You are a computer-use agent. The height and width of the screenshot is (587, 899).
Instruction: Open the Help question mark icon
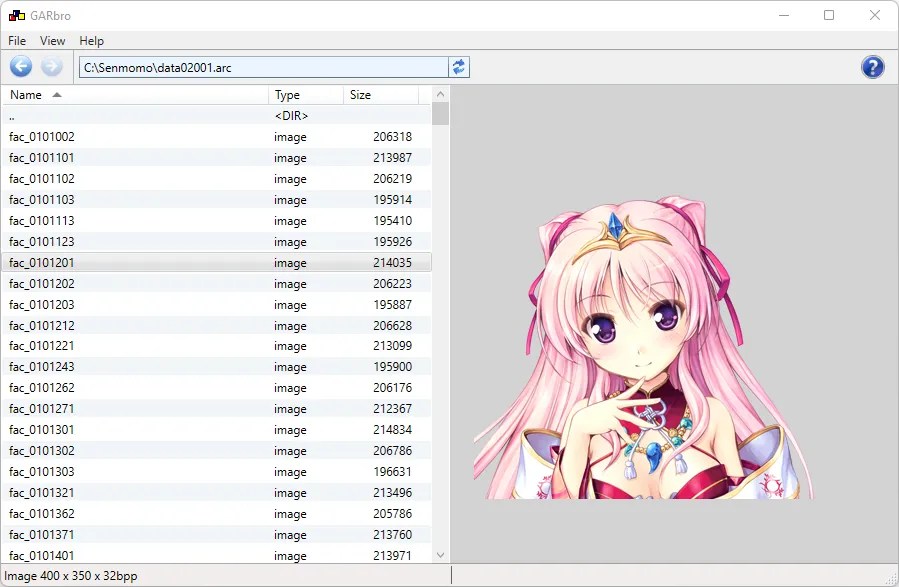(873, 67)
